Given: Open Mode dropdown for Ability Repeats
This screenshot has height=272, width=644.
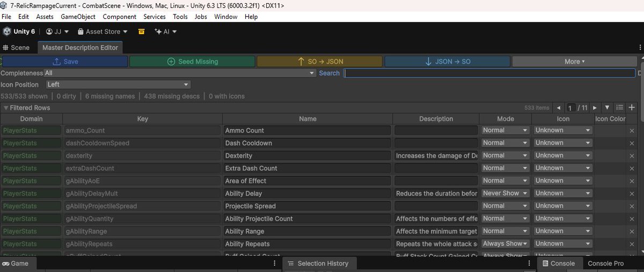Looking at the screenshot, I should [x=505, y=244].
